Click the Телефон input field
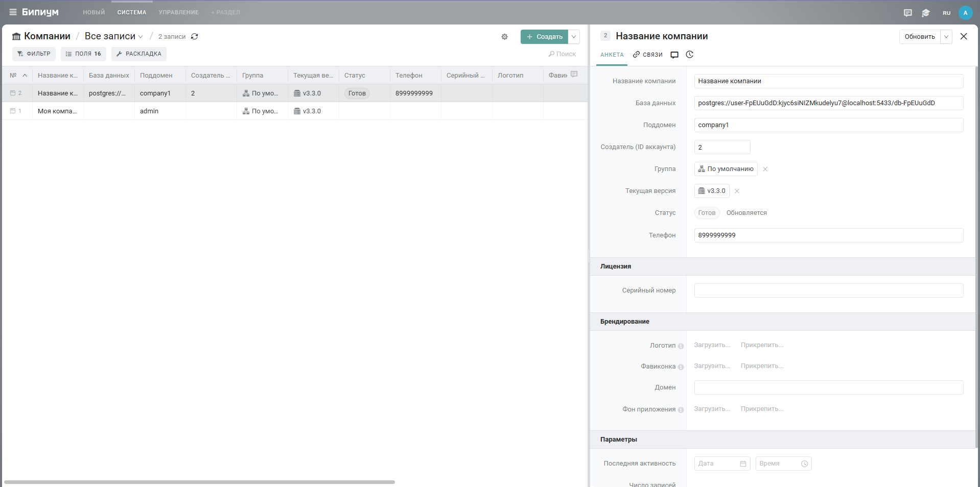980x487 pixels. point(829,235)
